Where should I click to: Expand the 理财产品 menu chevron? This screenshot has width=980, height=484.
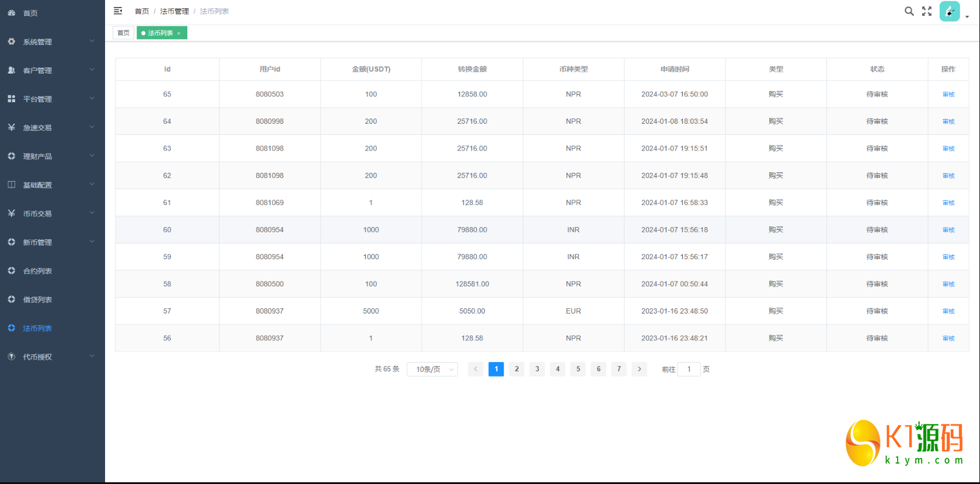[92, 155]
